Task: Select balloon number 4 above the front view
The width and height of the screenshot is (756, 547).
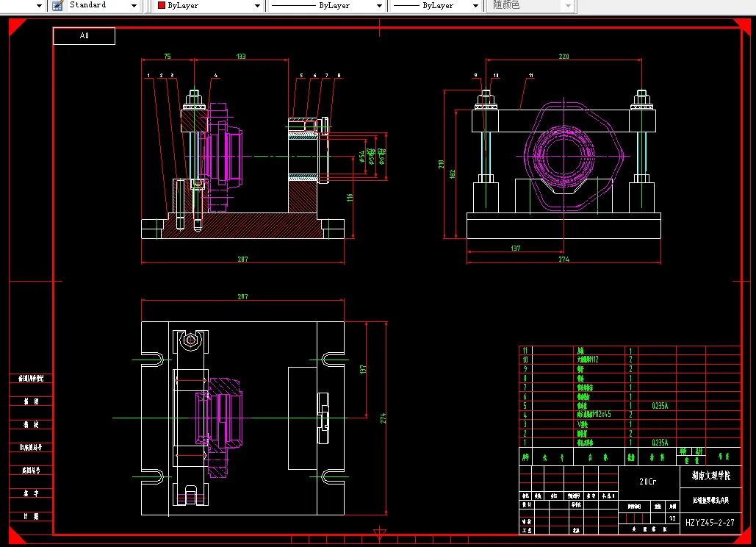Action: tap(215, 76)
